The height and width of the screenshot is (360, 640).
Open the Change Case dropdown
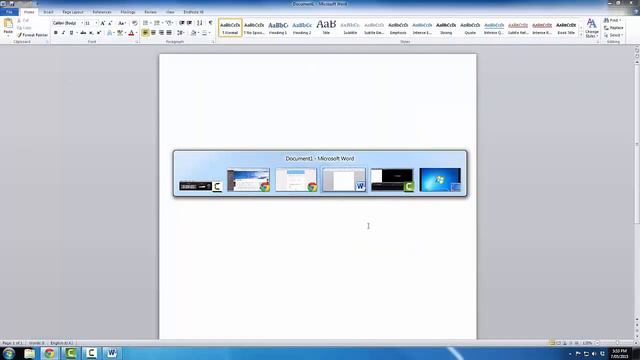(x=122, y=23)
